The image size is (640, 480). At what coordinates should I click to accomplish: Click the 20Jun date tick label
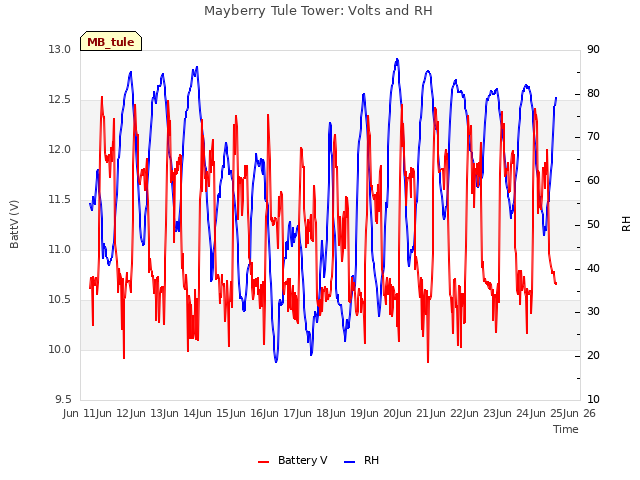(397, 413)
